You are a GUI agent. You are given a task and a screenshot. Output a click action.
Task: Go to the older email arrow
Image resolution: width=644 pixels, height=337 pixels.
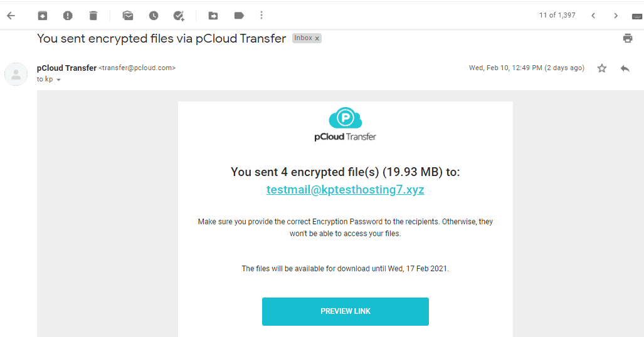[x=616, y=16]
